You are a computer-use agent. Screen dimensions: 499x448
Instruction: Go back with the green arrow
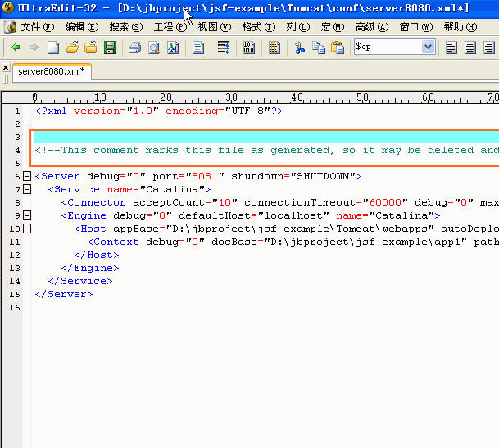pos(16,48)
